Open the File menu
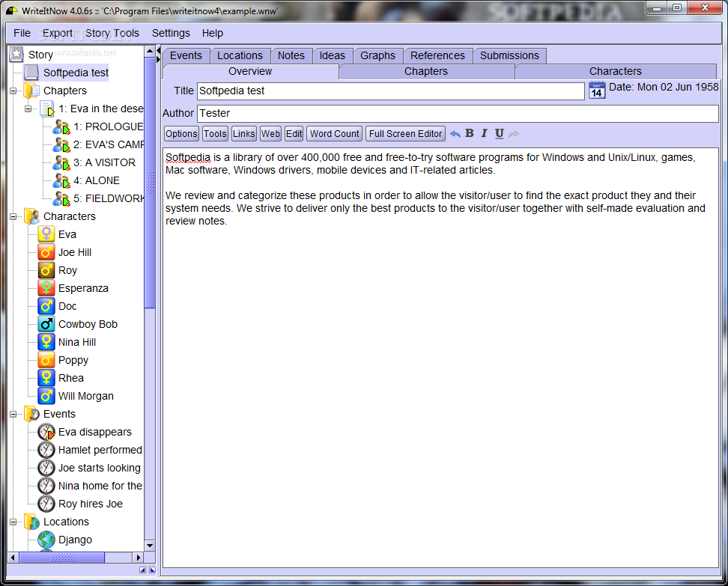This screenshot has width=728, height=586. click(22, 33)
